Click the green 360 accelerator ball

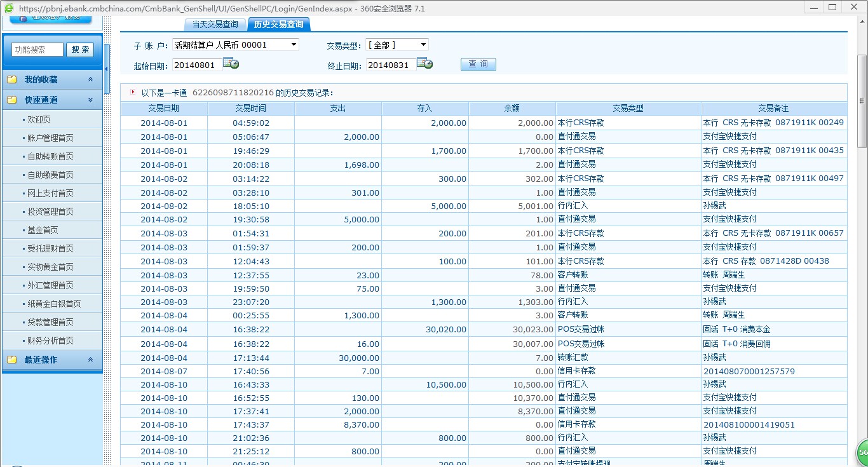862,452
